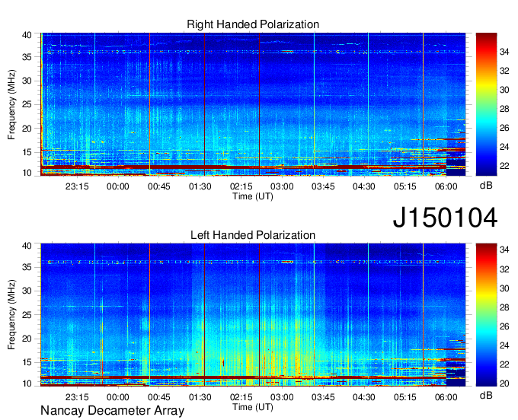Image resolution: width=518 pixels, height=420 pixels.
Task: Click the 34 tick on Right Handed color bar
Action: pos(504,52)
